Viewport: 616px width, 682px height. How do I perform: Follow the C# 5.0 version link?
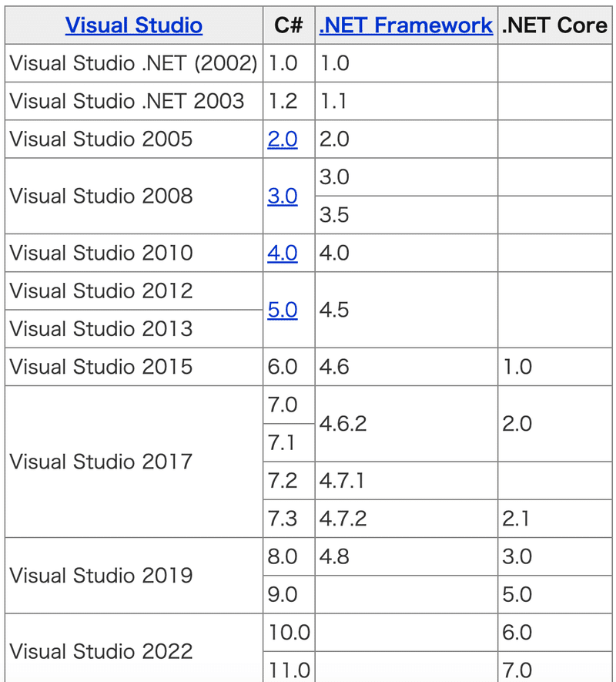click(283, 310)
